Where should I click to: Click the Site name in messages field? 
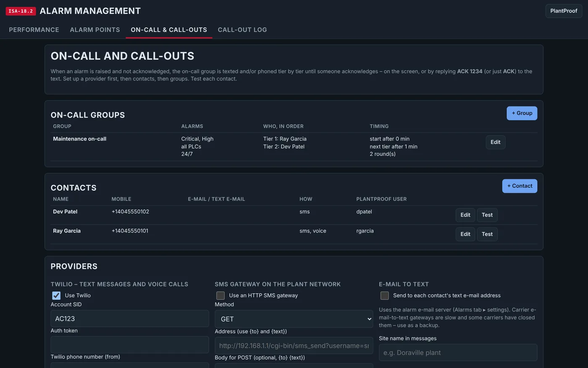coord(458,352)
